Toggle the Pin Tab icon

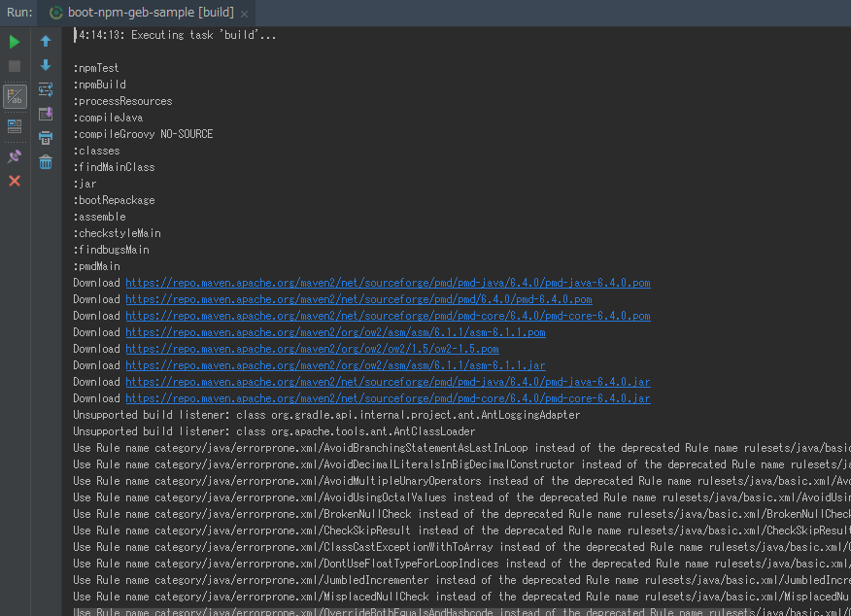(15, 156)
